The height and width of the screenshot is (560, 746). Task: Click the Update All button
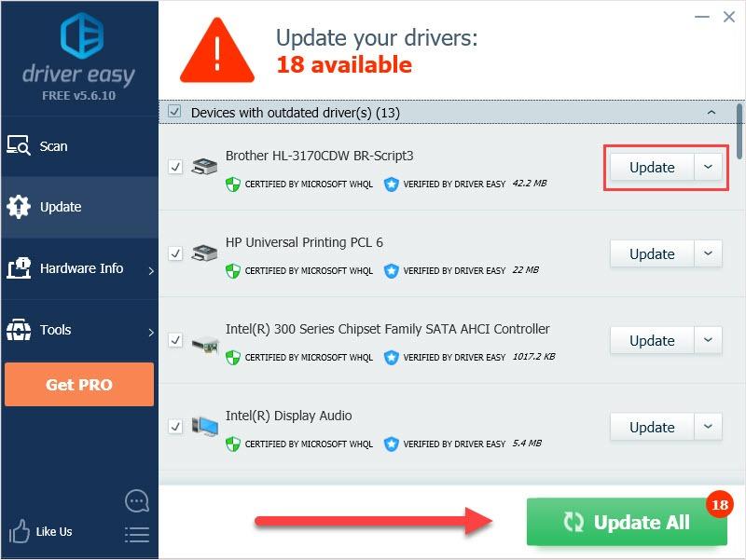(x=627, y=522)
